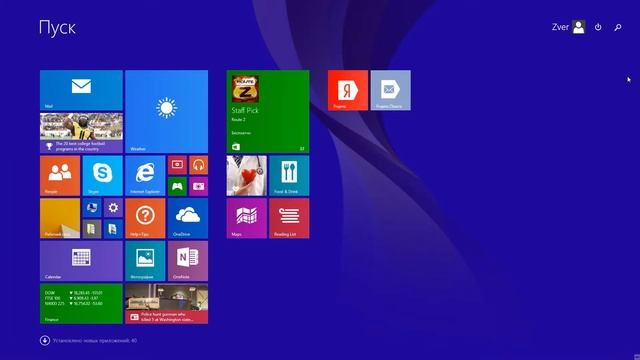
Task: Launch Internet Explorer tile
Action: coord(145,176)
